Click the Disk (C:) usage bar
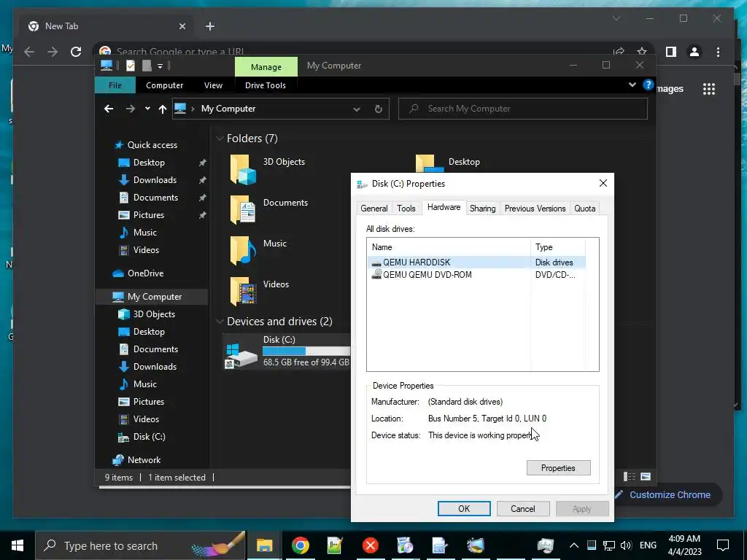Image resolution: width=747 pixels, height=560 pixels. (306, 351)
